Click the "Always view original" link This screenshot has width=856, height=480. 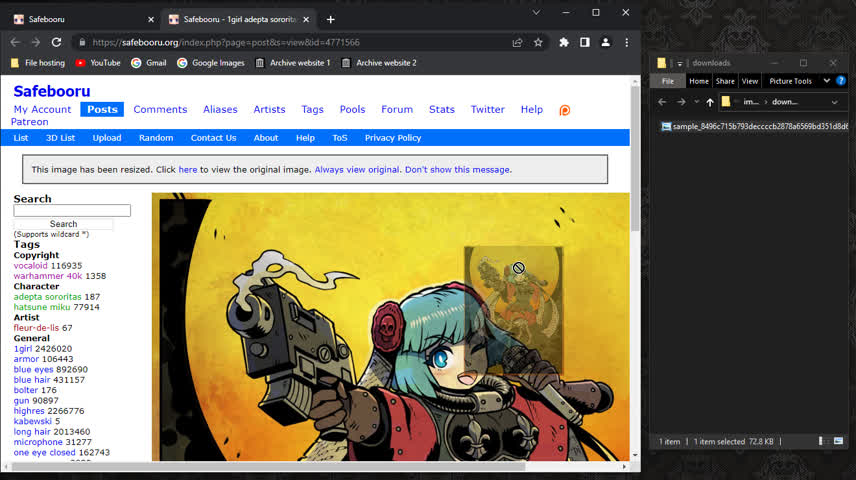[x=357, y=170]
